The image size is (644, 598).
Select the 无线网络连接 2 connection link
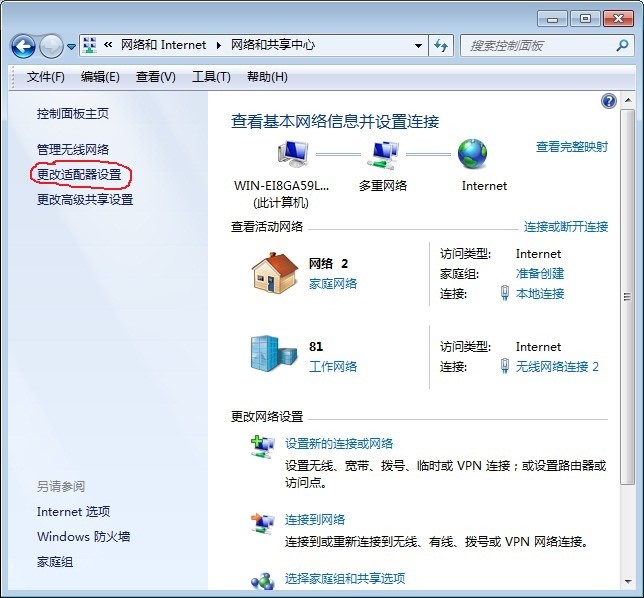(x=557, y=367)
